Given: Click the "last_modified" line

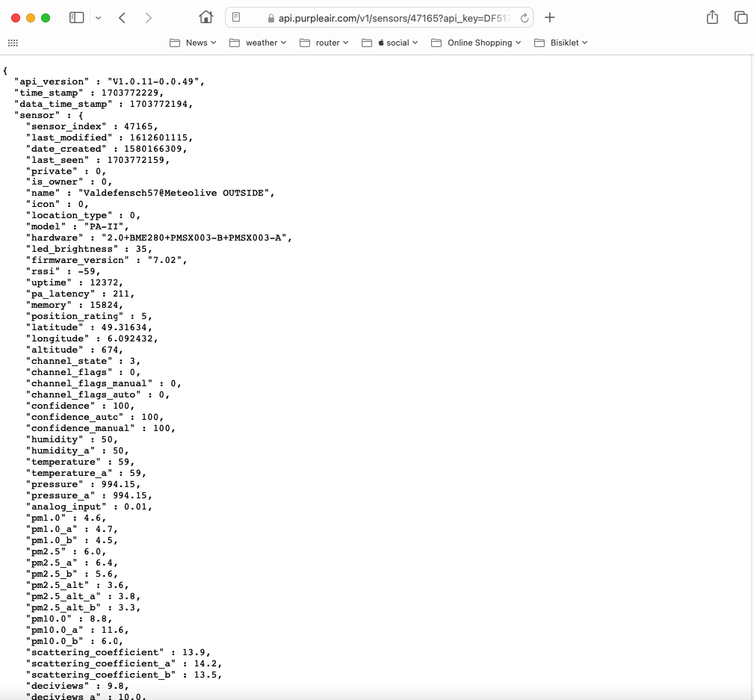Looking at the screenshot, I should 109,137.
